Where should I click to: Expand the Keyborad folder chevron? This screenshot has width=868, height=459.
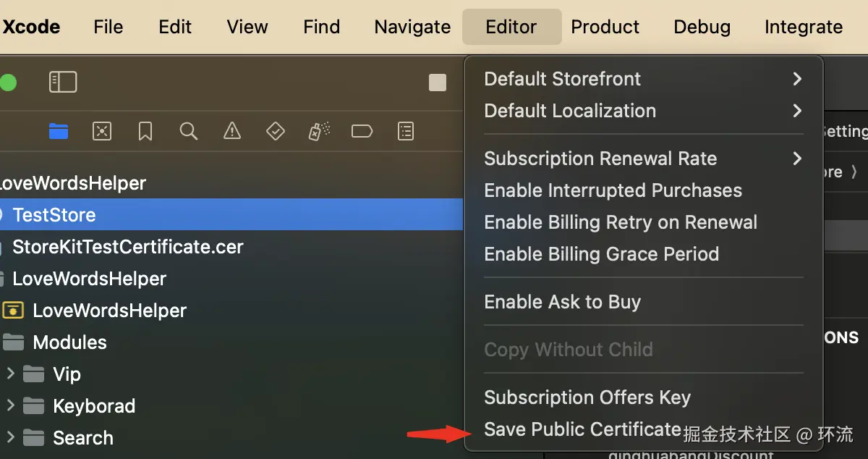tap(10, 405)
